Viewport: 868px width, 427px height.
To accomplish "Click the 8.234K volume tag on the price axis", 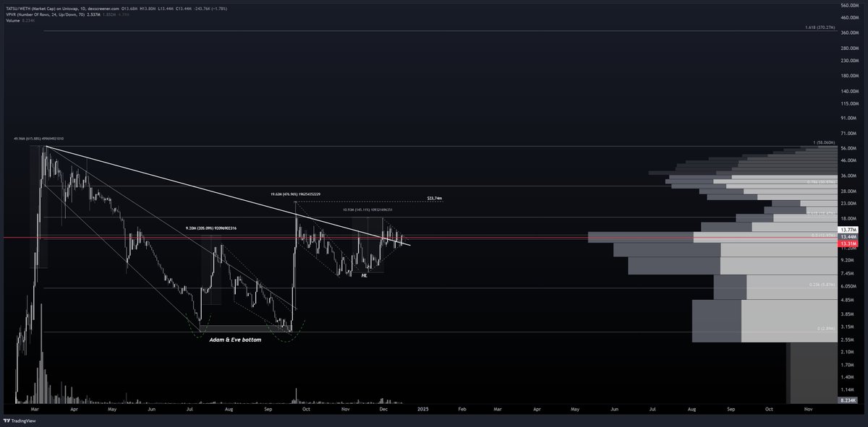I will [x=847, y=400].
